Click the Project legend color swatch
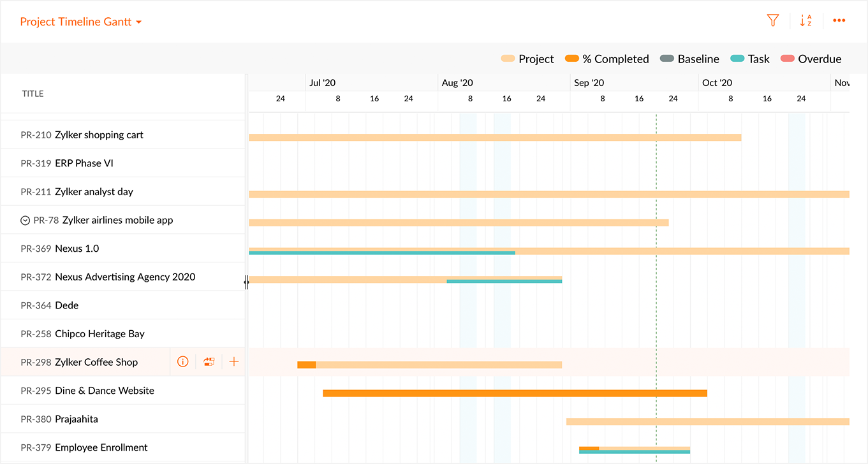Viewport: 868px width, 464px height. pos(507,59)
